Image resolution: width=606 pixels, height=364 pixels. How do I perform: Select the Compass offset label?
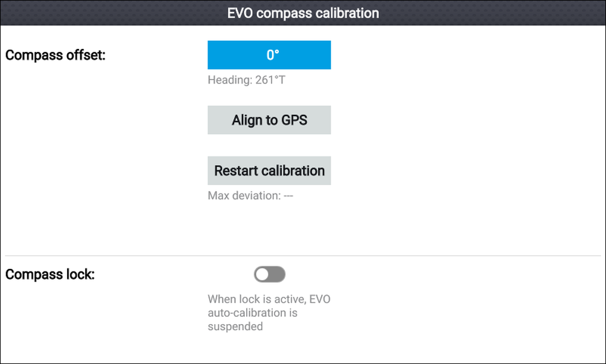(x=55, y=55)
